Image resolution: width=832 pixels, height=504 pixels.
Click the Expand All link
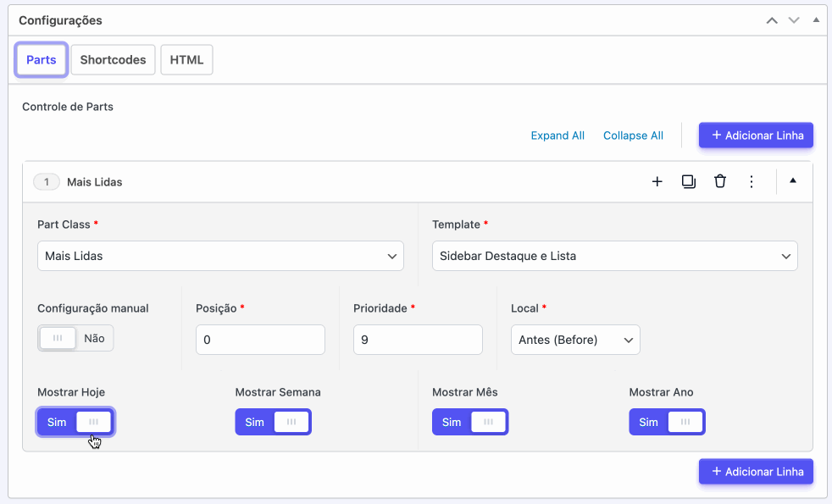click(x=557, y=136)
